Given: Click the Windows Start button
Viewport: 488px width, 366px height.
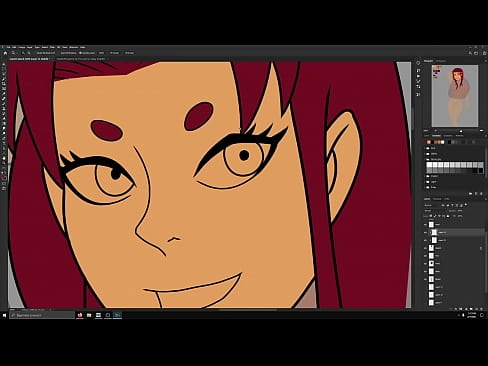Looking at the screenshot, I should [x=4, y=315].
